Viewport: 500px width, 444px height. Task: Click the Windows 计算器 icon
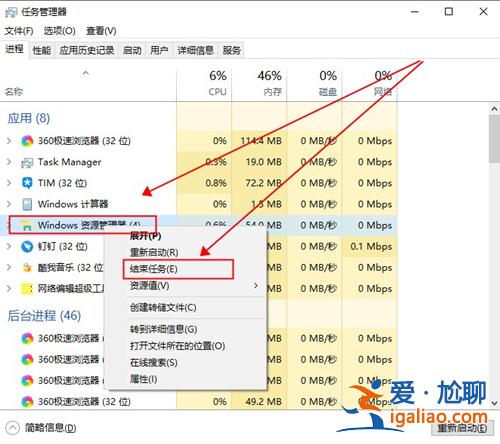[x=27, y=204]
